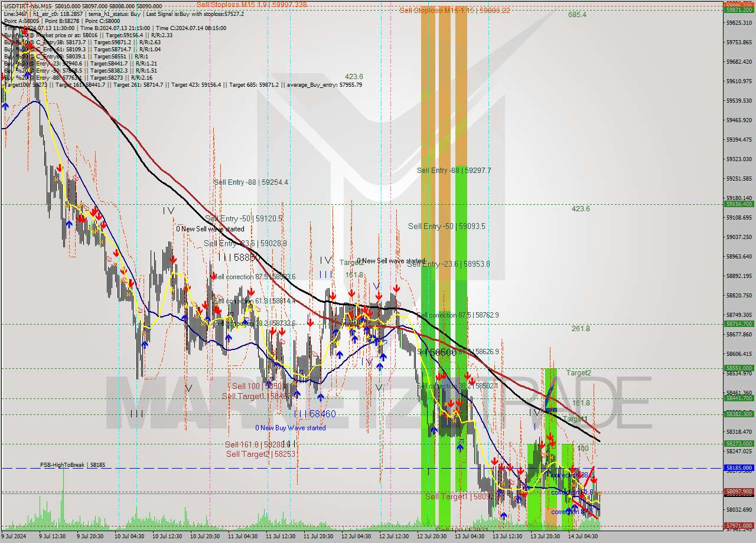
Task: Click the '12 Jul 20:30' time axis label
Action: click(x=432, y=537)
